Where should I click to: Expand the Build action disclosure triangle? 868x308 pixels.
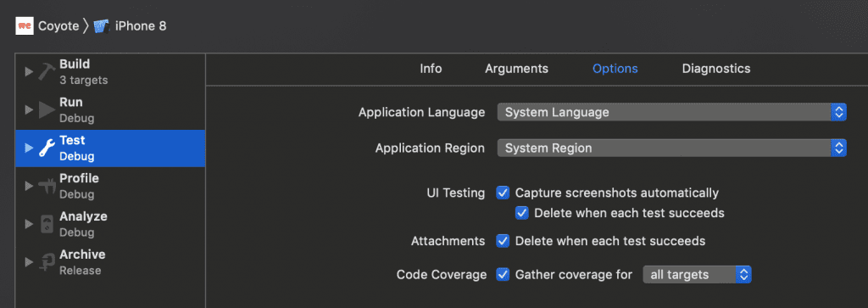point(30,72)
